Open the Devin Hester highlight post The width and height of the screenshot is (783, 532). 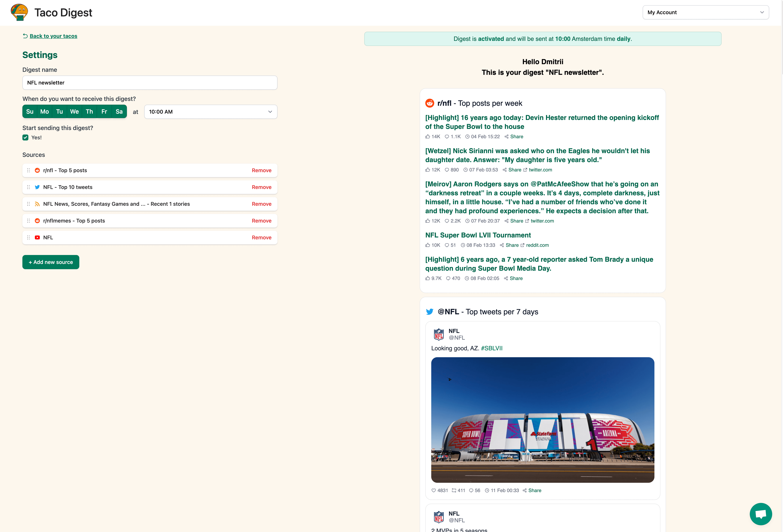point(542,122)
